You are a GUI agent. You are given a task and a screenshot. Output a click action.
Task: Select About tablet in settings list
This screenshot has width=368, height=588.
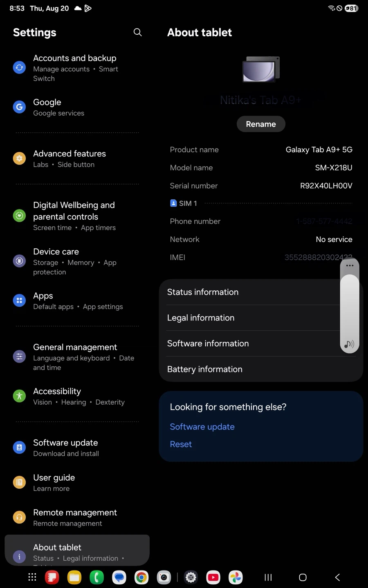[77, 550]
